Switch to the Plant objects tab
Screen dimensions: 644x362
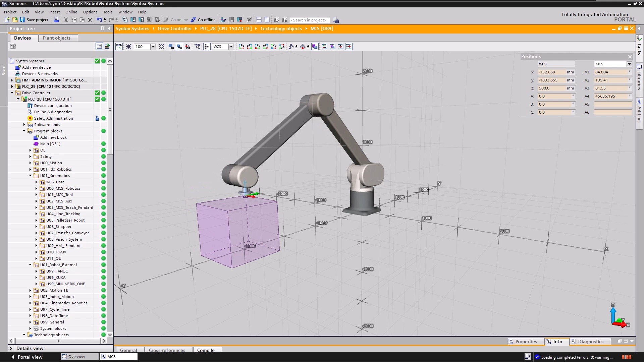(58, 38)
